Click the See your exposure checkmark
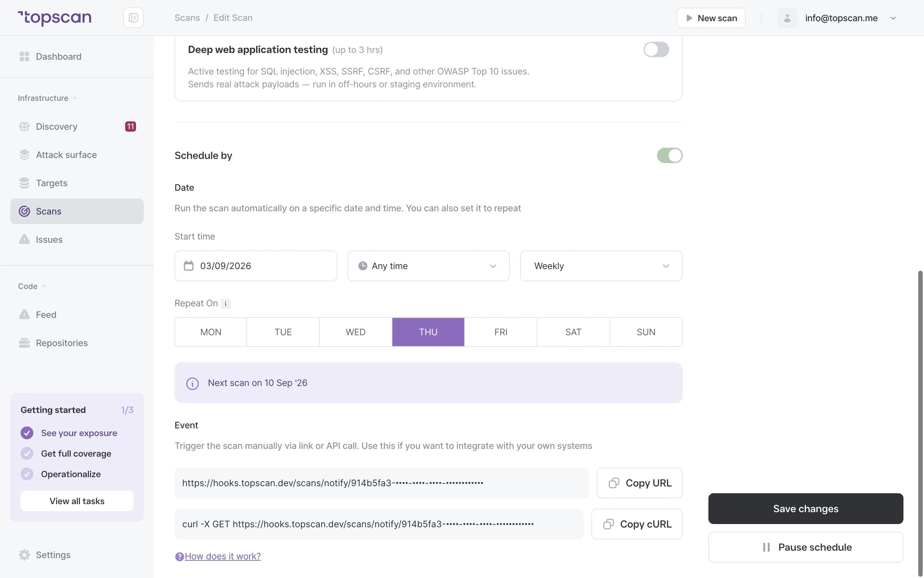 [x=27, y=433]
